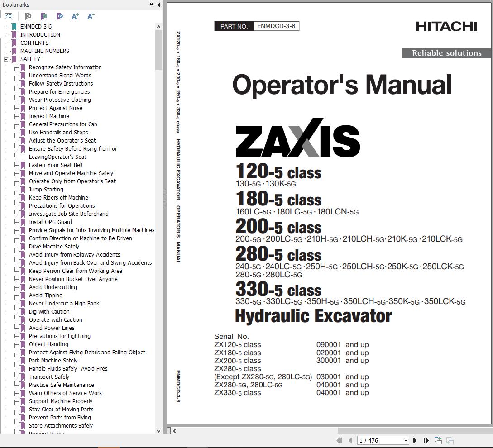Open Adjust the Operator's Seat bookmark

(62, 141)
